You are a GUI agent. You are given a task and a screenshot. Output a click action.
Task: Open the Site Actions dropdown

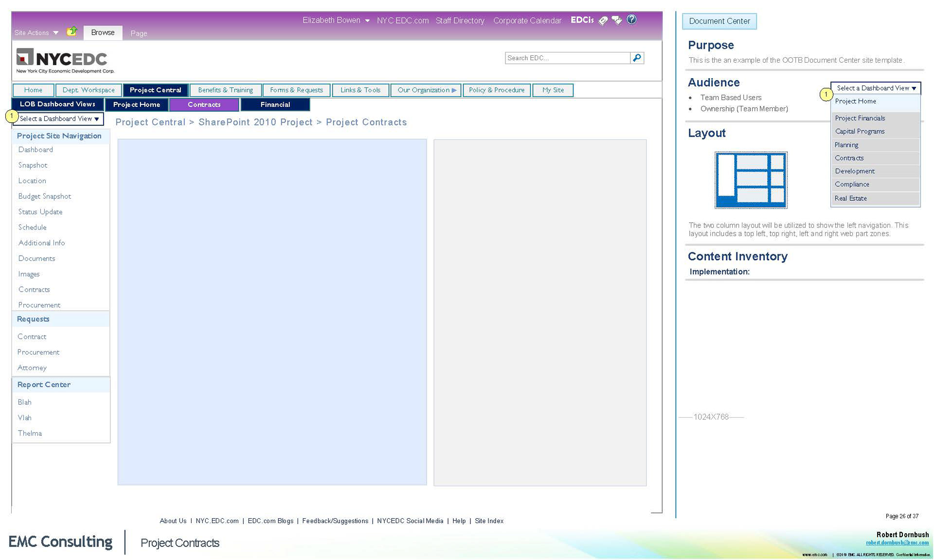[x=36, y=33]
